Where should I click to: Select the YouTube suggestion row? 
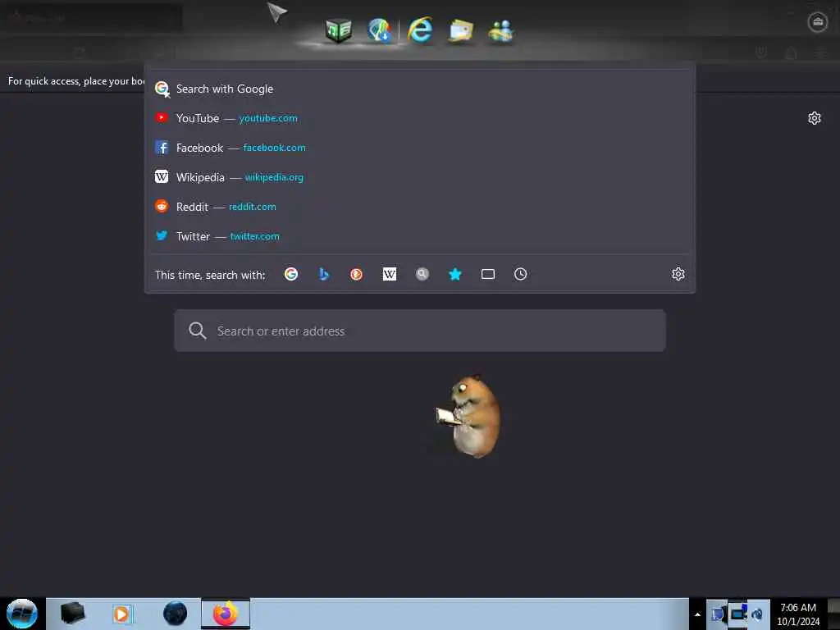click(420, 118)
